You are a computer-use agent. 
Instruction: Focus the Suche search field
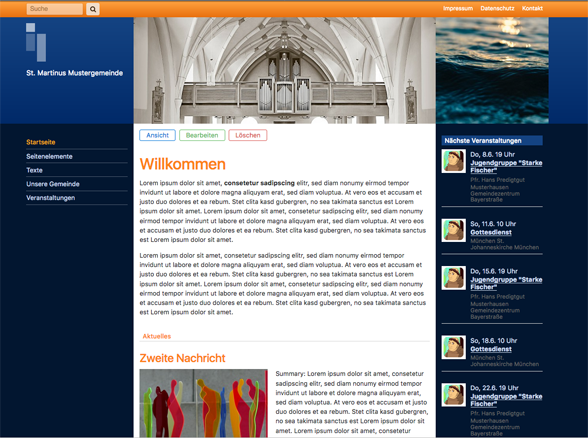pyautogui.click(x=55, y=9)
